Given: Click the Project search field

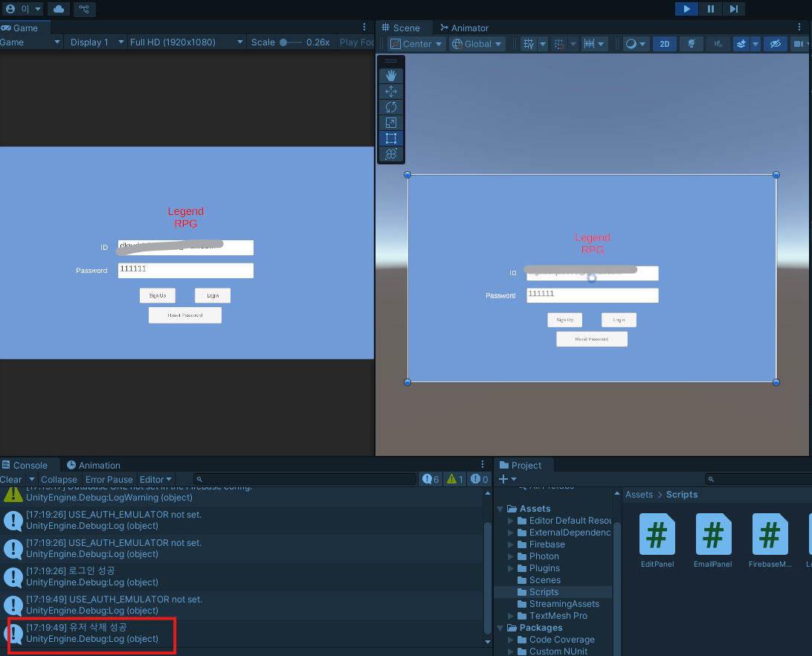Looking at the screenshot, I should (758, 479).
